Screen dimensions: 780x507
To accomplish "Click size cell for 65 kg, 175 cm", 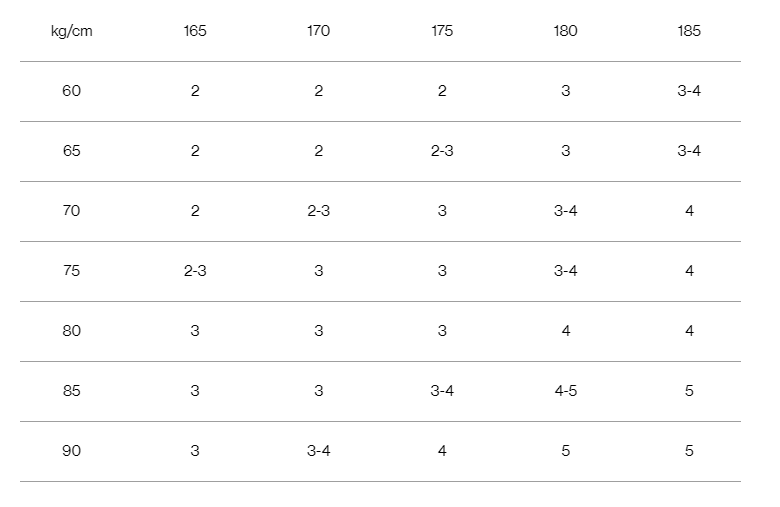I will click(x=442, y=151).
